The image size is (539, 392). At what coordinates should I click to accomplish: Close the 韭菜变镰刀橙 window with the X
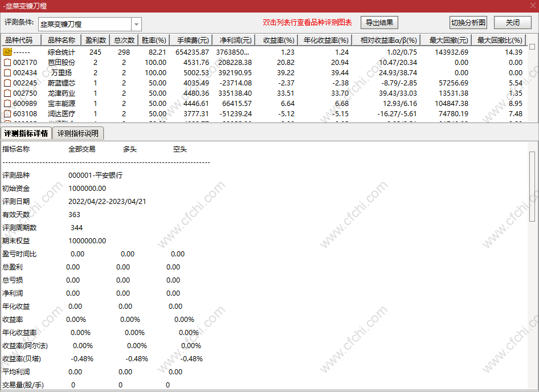(x=533, y=6)
